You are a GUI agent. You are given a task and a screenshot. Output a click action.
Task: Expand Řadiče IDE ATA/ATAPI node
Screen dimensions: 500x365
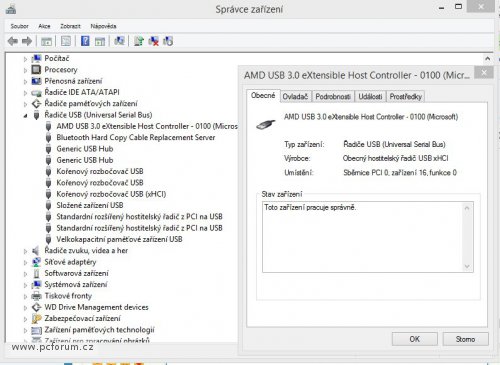click(25, 93)
